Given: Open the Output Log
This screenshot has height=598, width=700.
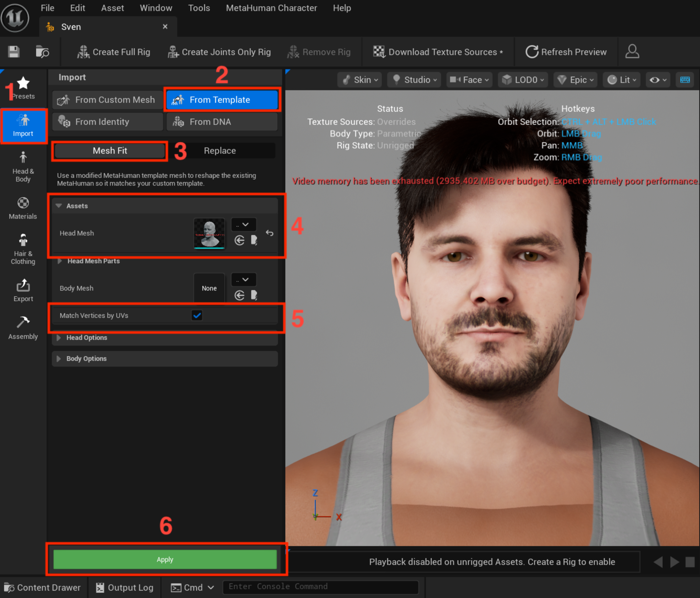Looking at the screenshot, I should point(125,588).
